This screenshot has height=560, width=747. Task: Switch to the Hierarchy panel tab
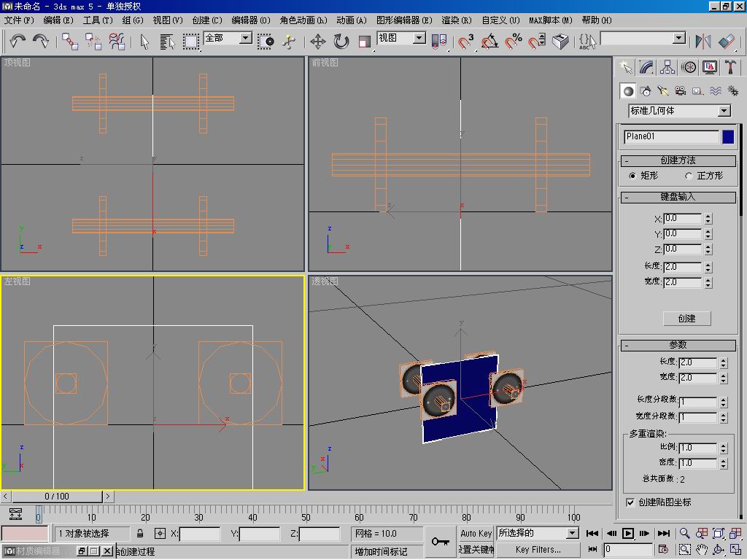[667, 67]
